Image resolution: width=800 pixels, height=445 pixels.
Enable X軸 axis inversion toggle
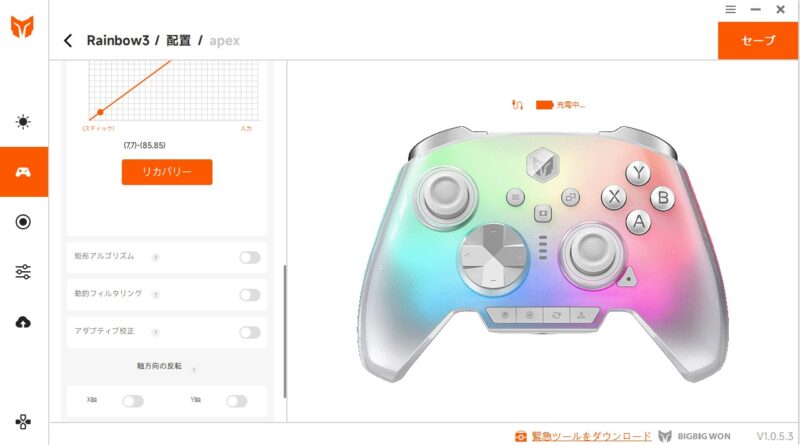tap(133, 401)
